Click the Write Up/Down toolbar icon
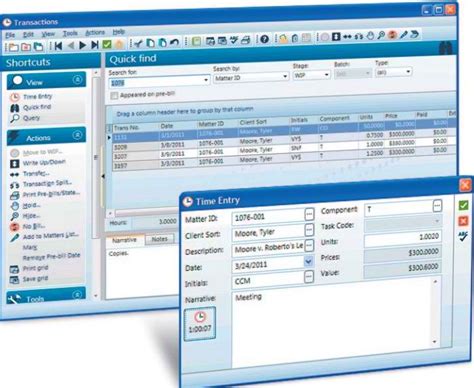 pyautogui.click(x=336, y=36)
